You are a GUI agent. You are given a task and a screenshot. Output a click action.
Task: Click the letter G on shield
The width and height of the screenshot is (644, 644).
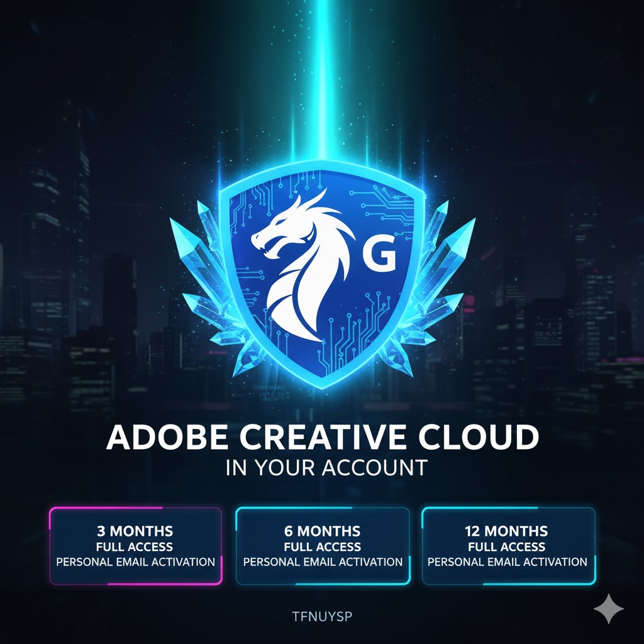pos(379,255)
